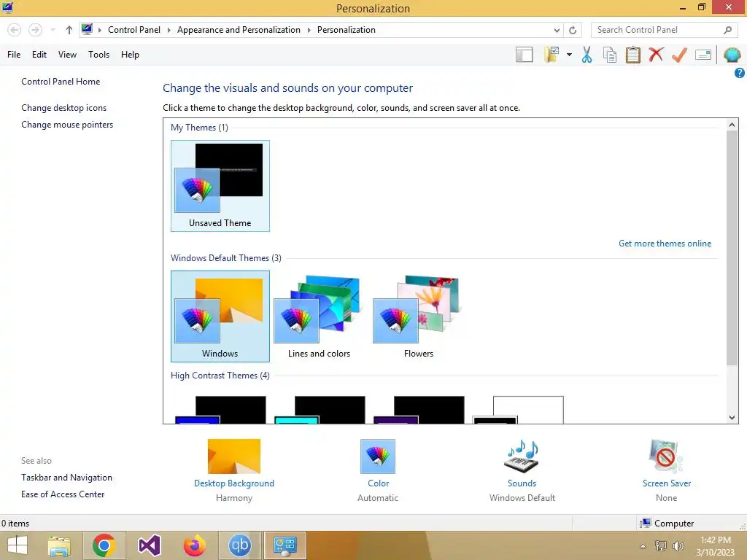
Task: Click the red X Delete icon
Action: pos(656,54)
